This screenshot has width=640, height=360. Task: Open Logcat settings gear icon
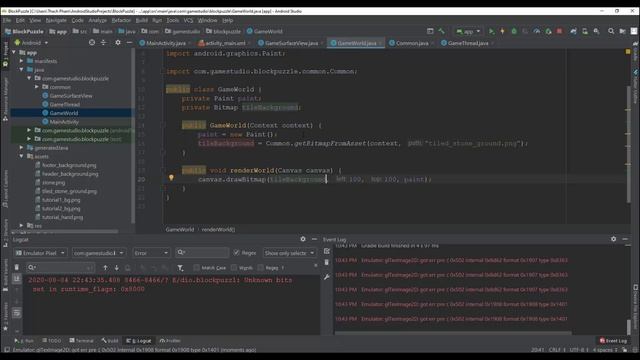click(x=303, y=239)
